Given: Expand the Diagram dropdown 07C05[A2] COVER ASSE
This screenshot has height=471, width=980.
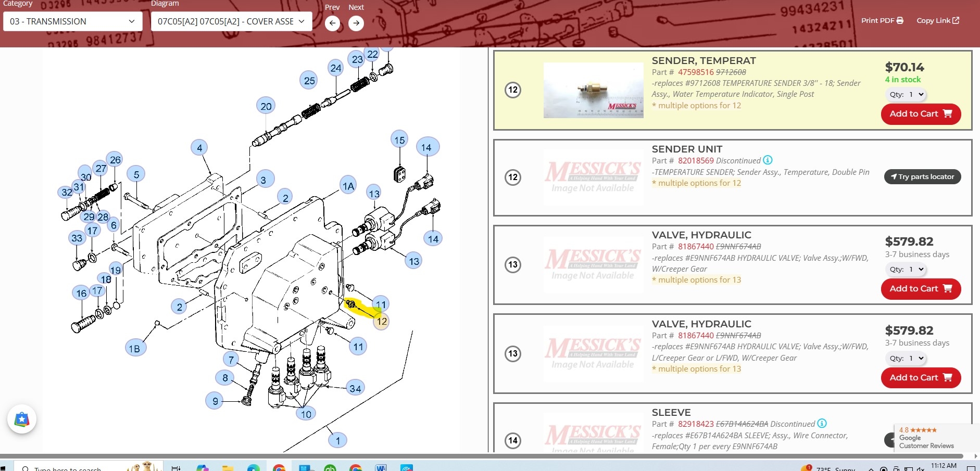Looking at the screenshot, I should click(x=231, y=21).
